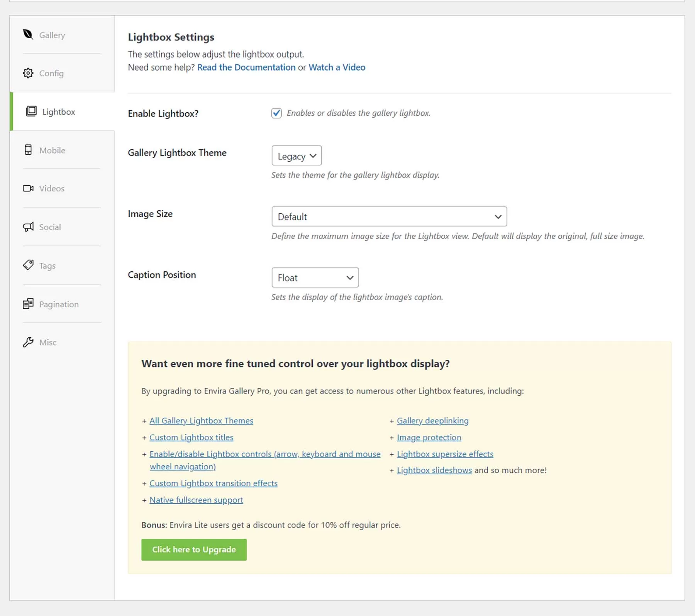The width and height of the screenshot is (695, 616).
Task: Switch to the Pagination tab
Action: (x=59, y=304)
